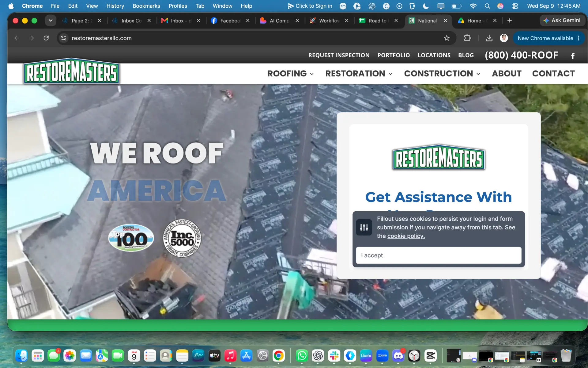
Task: Open Freeform in the dock
Action: pyautogui.click(x=198, y=355)
